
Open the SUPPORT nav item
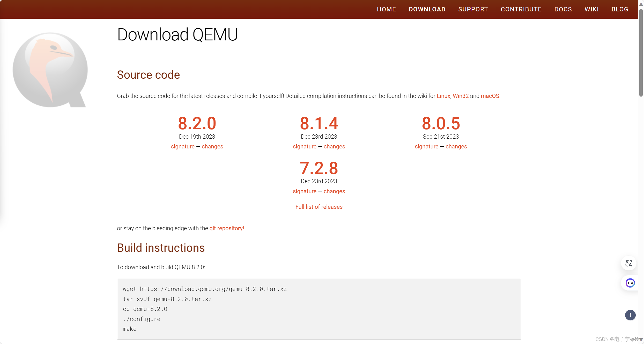473,9
